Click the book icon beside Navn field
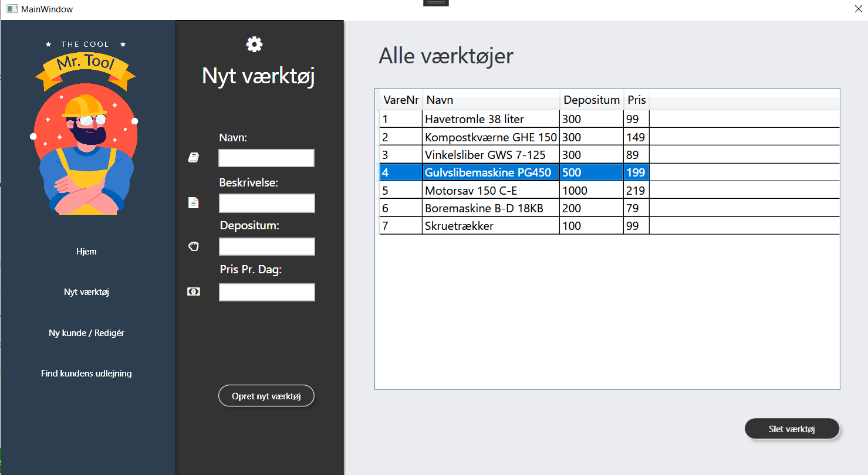Image resolution: width=868 pixels, height=475 pixels. 193,157
